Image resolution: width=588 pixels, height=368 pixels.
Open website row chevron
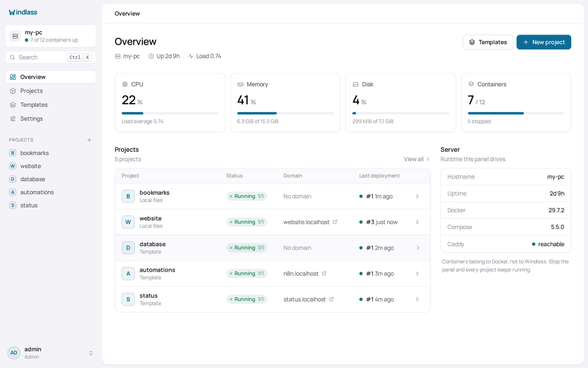click(417, 222)
